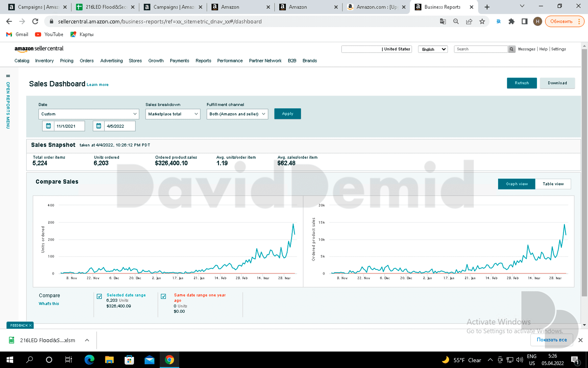The width and height of the screenshot is (588, 368).
Task: Open the Карты maps bookmark
Action: pyautogui.click(x=82, y=34)
